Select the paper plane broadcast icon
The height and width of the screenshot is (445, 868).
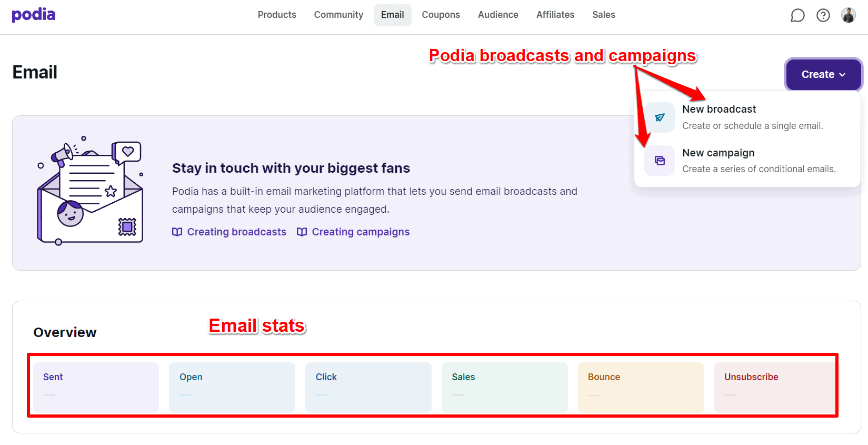[x=659, y=117]
